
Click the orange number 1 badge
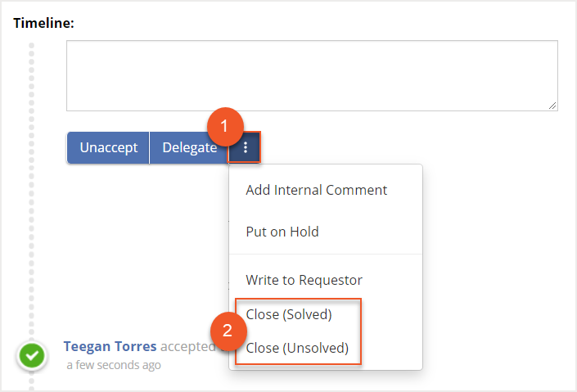226,128
